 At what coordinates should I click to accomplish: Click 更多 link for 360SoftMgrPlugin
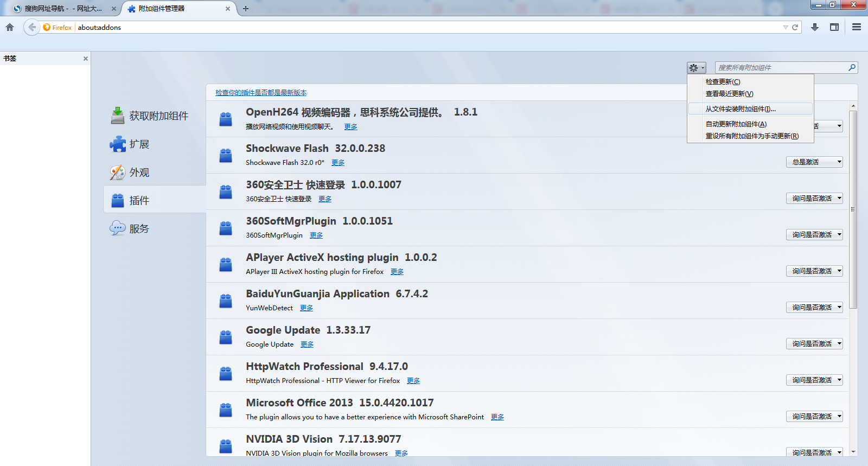316,235
